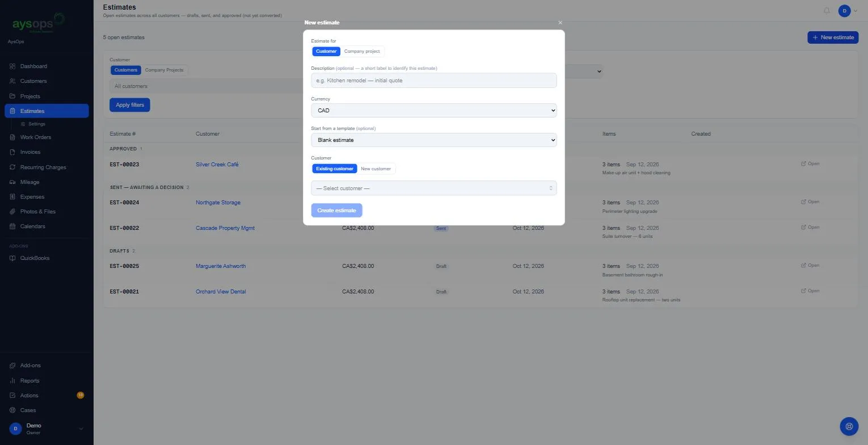Viewport: 868px width, 445px height.
Task: Open the Silver Creek Café customer link
Action: click(217, 165)
